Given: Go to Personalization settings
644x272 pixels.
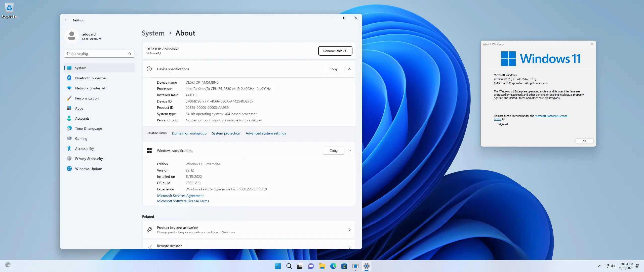Looking at the screenshot, I should click(x=87, y=98).
